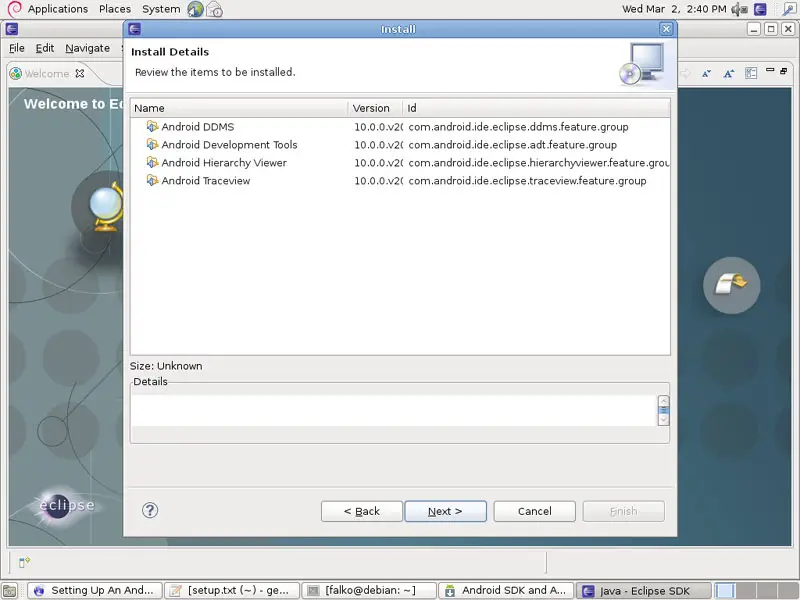Viewport: 800px width, 600px height.
Task: Click the Details scrollbar down arrow
Action: [x=663, y=420]
